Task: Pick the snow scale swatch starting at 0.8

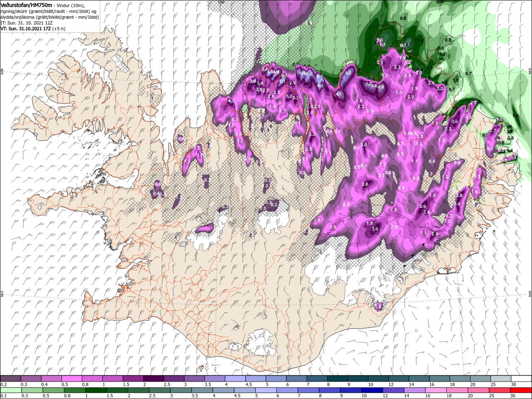Action: pos(92,379)
